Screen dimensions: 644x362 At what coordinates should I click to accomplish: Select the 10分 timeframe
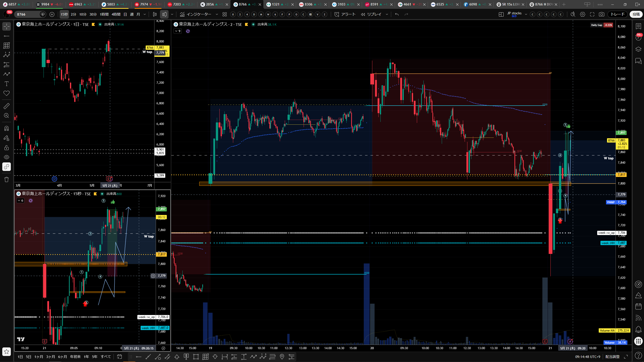click(83, 14)
